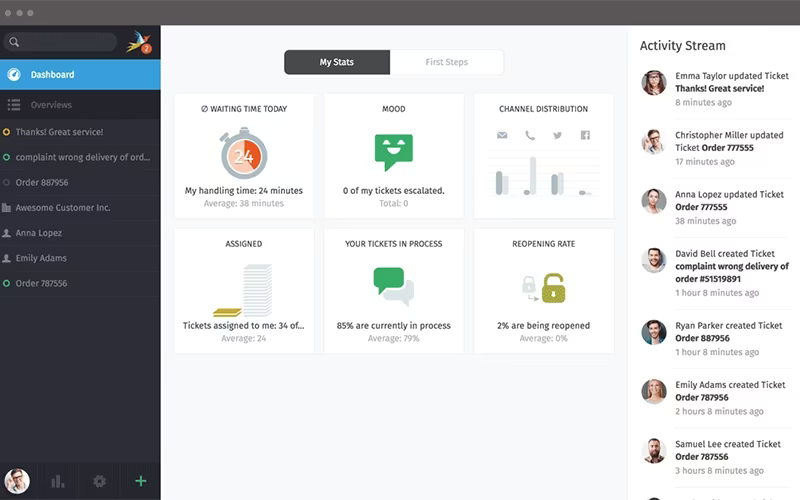
Task: Click the Activity Stream heading
Action: coord(682,46)
